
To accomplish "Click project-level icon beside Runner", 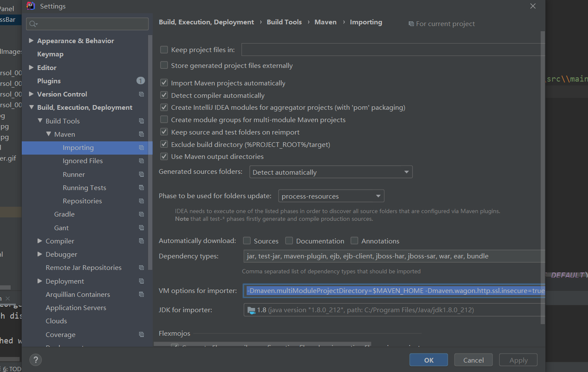I will (x=141, y=174).
